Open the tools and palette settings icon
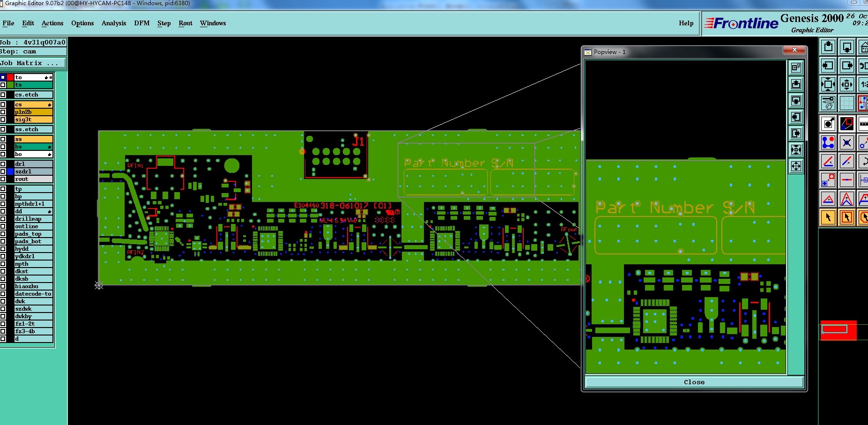 828,103
